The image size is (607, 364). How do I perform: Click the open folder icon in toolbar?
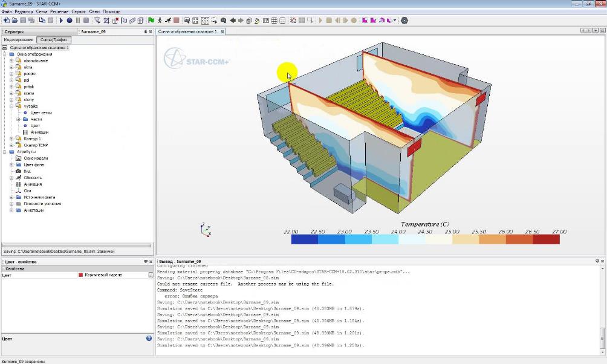pyautogui.click(x=15, y=20)
